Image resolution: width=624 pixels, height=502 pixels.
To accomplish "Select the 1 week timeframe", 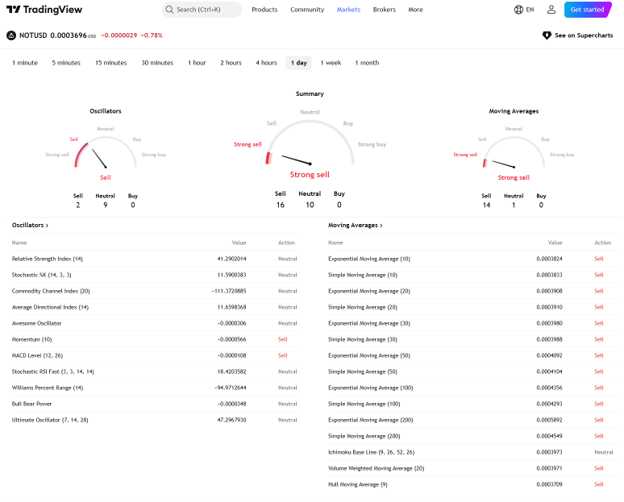I will (x=331, y=63).
